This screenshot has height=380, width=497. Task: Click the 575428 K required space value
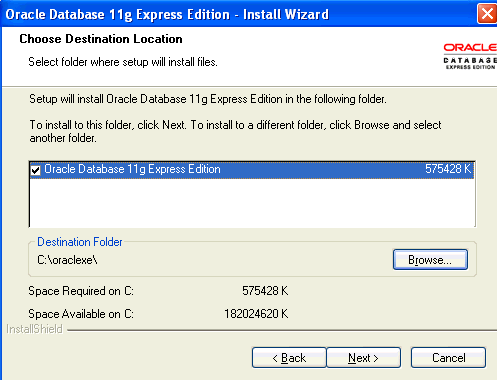click(265, 291)
